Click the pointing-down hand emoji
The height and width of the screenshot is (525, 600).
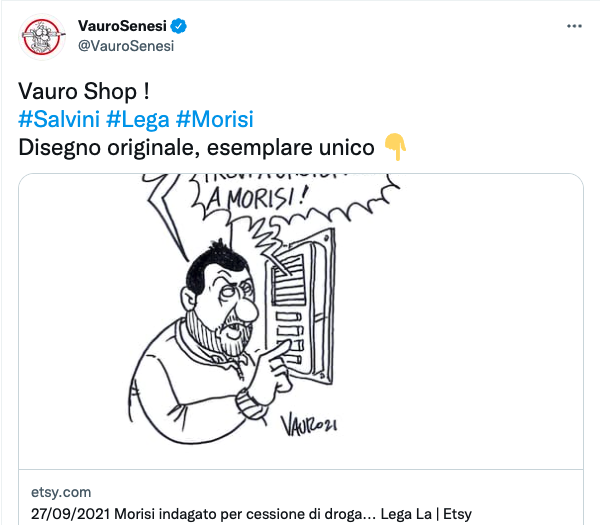pyautogui.click(x=395, y=147)
